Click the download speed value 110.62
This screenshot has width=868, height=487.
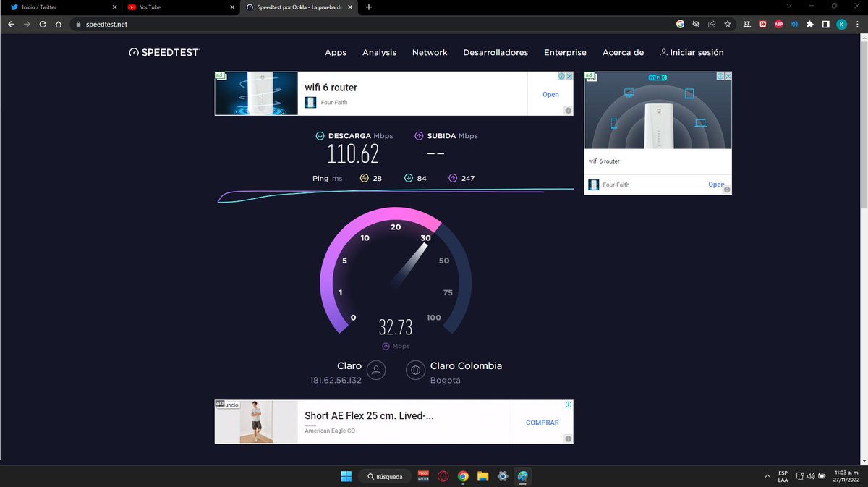(x=353, y=154)
